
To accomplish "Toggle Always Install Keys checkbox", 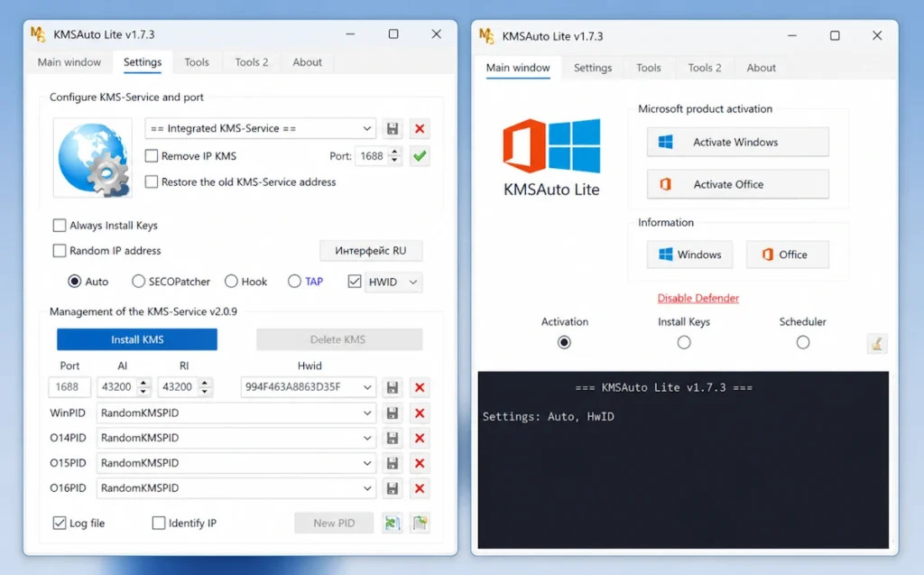I will pyautogui.click(x=60, y=226).
